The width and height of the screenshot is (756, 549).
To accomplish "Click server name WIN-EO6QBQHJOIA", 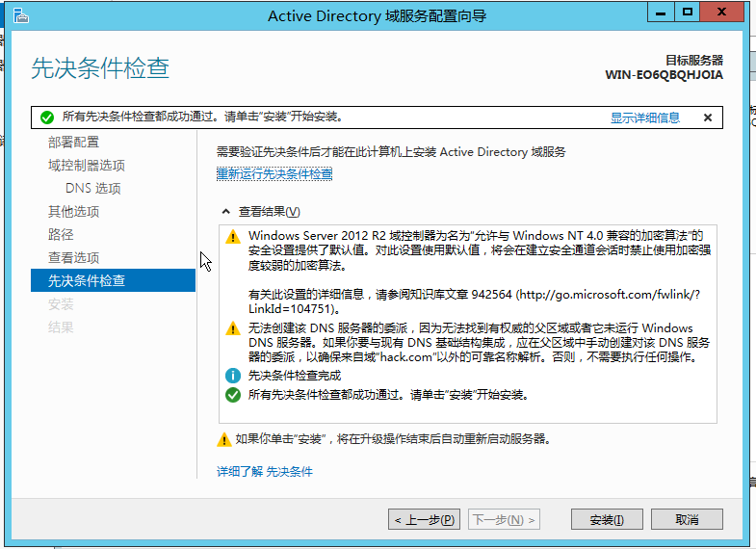I will click(x=664, y=75).
